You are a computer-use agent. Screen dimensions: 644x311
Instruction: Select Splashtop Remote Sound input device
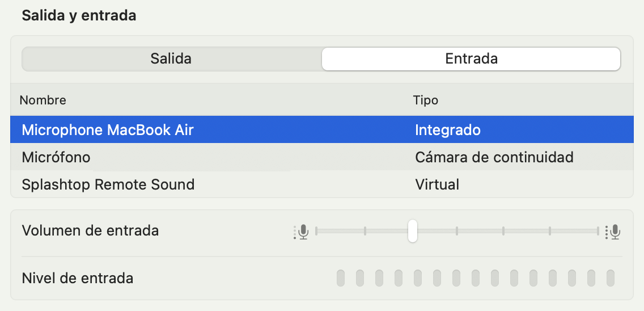pyautogui.click(x=322, y=184)
